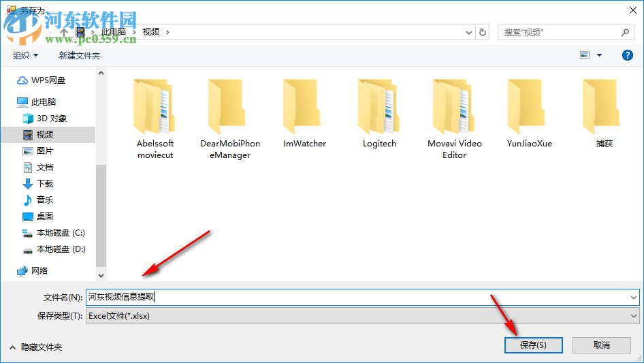The height and width of the screenshot is (363, 644).
Task: Go to 音乐 in the sidebar
Action: click(x=38, y=200)
